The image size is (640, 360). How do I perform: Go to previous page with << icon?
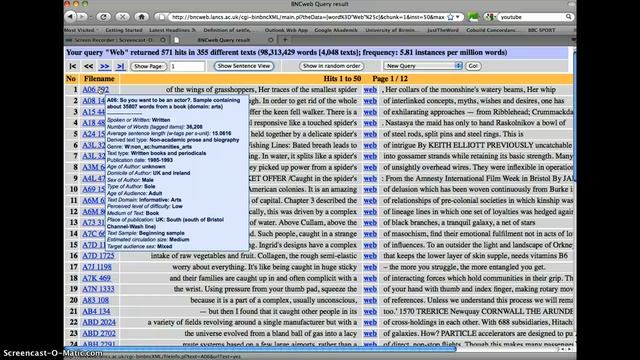pos(88,66)
